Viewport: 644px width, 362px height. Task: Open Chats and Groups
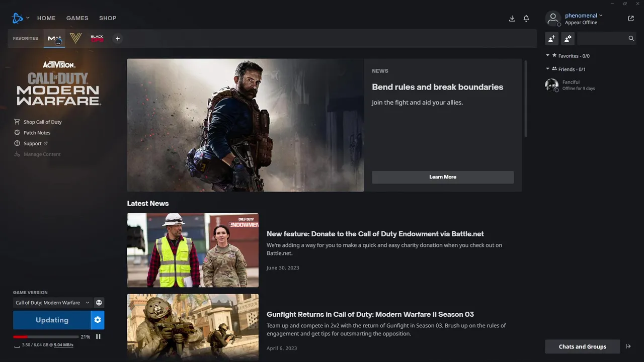pos(582,346)
